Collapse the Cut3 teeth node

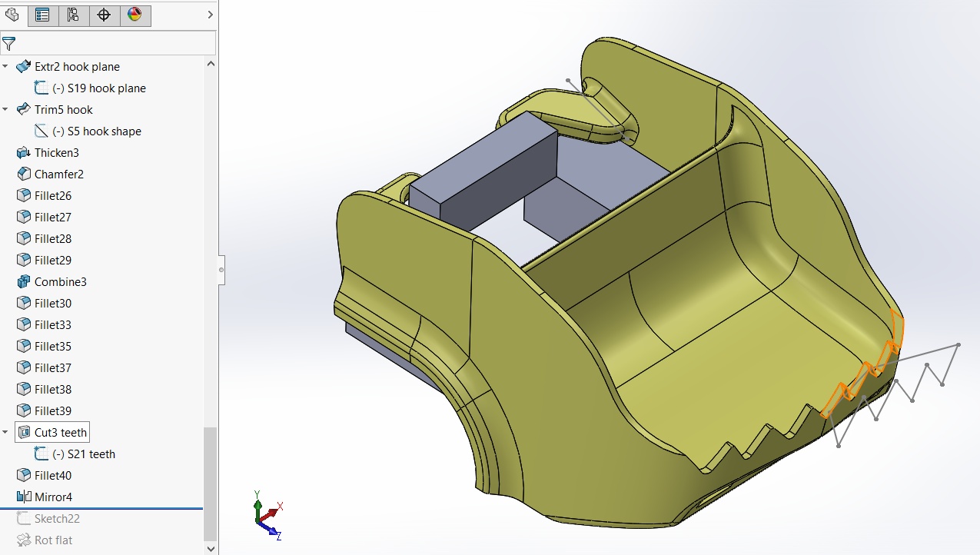6,432
